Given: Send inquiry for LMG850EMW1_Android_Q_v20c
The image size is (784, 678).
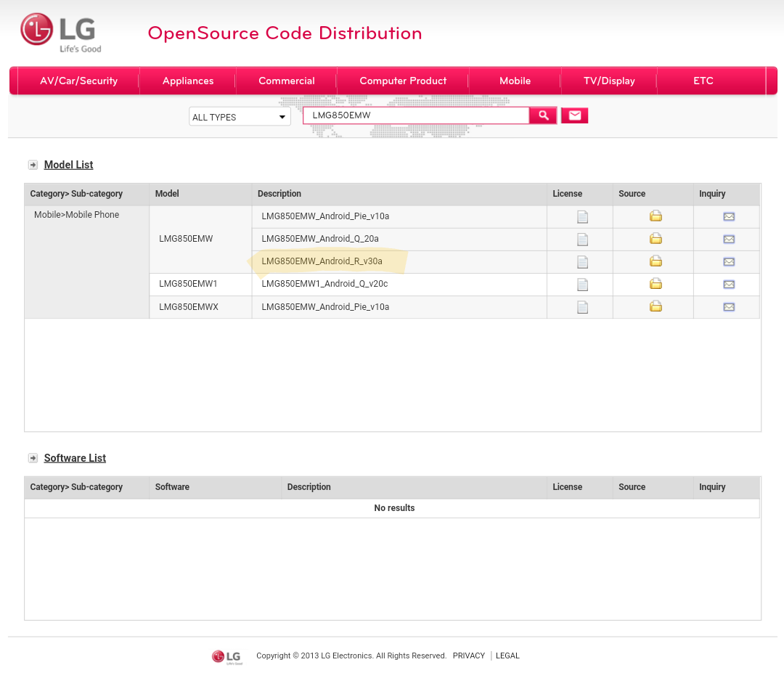Looking at the screenshot, I should pos(729,285).
